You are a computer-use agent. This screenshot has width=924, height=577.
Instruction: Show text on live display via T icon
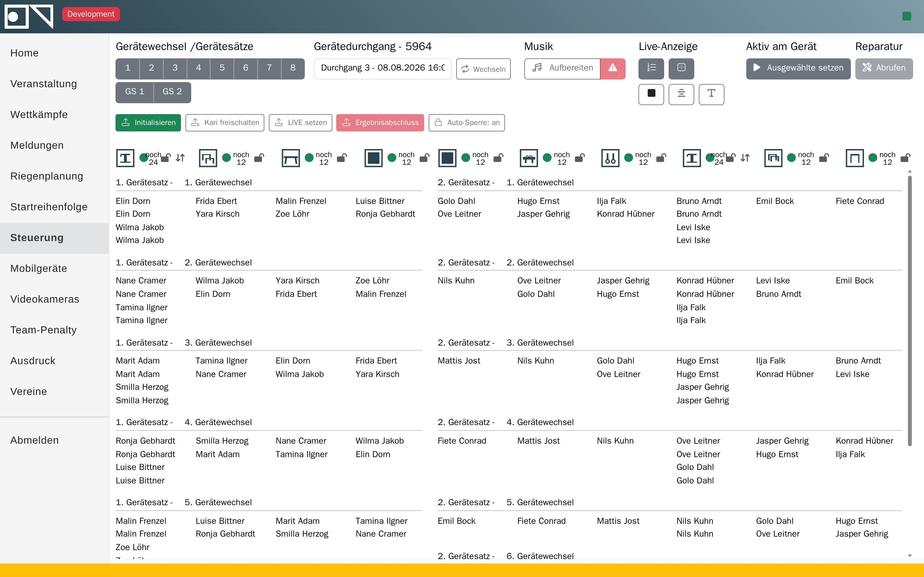[711, 94]
